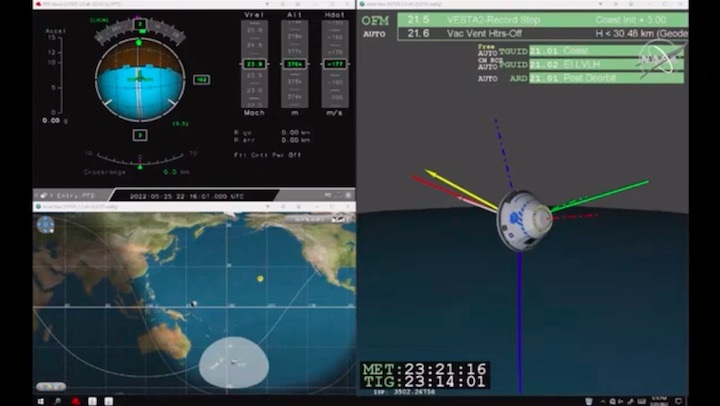Select spacecraft position marker on ground track

pos(194,304)
